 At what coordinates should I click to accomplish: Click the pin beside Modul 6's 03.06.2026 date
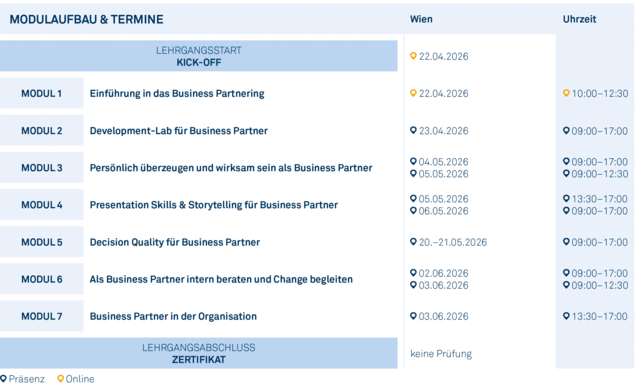click(x=413, y=285)
